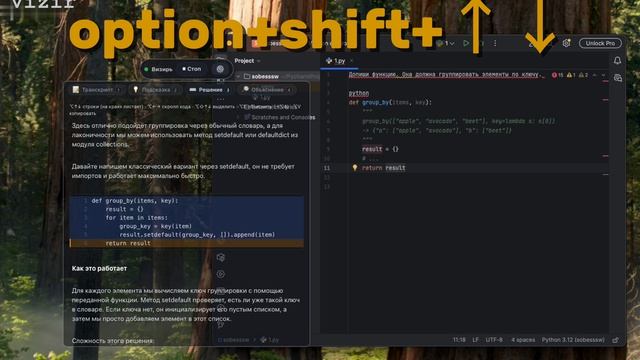Click line 11 number in editor gutter

pos(327,168)
